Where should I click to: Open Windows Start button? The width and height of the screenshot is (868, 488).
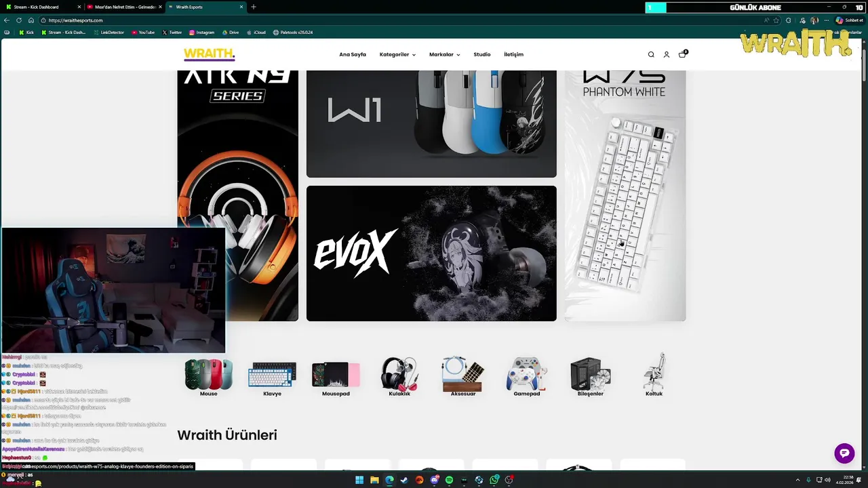[x=359, y=480]
